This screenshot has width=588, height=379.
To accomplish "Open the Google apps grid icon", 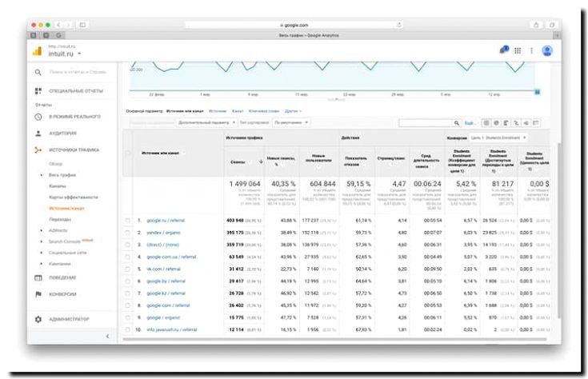I will (x=518, y=50).
